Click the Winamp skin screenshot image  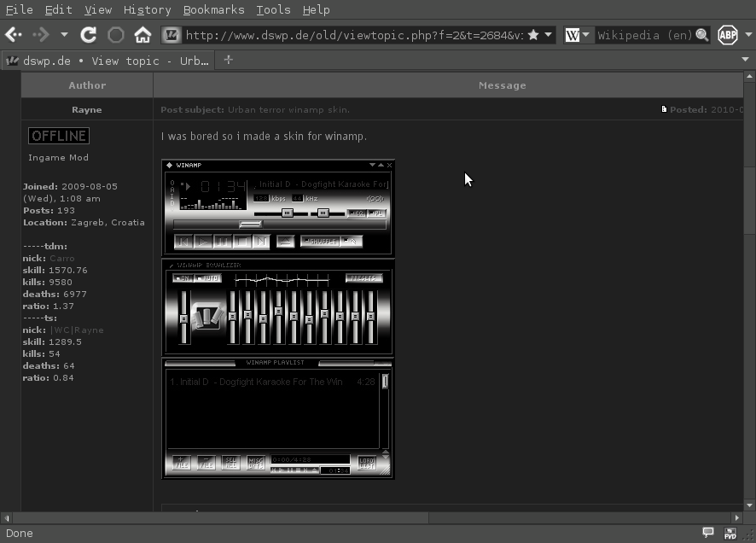277,318
